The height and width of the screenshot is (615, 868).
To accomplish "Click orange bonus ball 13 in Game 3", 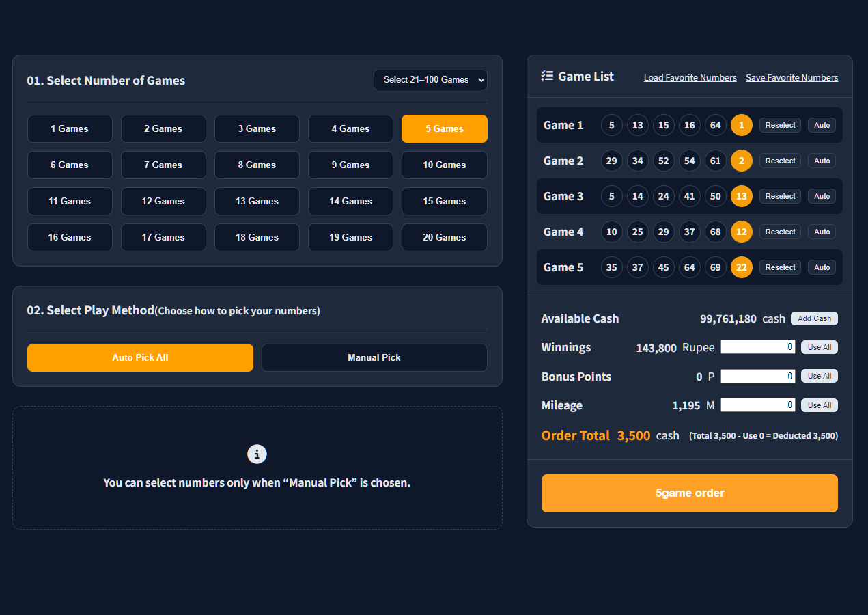I will [x=741, y=196].
